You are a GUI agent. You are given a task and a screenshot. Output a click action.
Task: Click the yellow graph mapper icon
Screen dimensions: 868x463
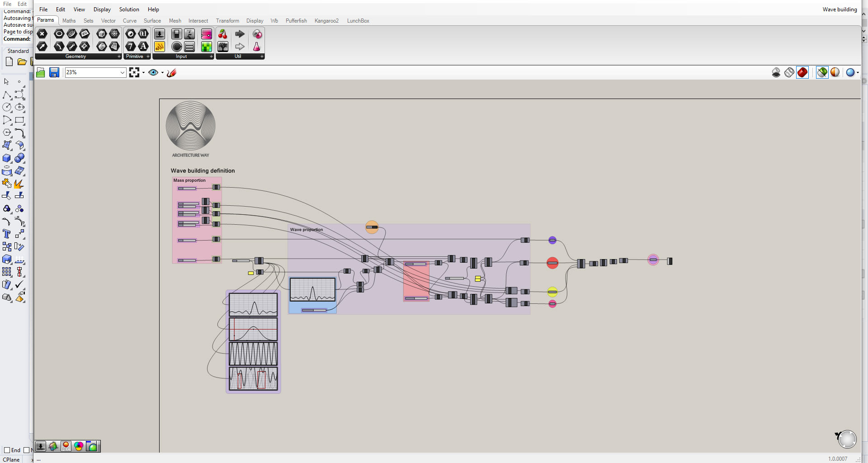160,47
